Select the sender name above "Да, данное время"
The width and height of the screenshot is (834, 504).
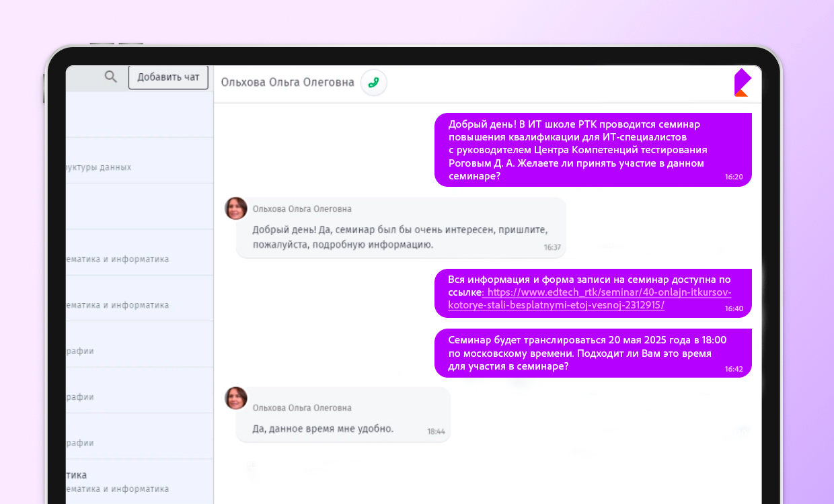[x=302, y=408]
